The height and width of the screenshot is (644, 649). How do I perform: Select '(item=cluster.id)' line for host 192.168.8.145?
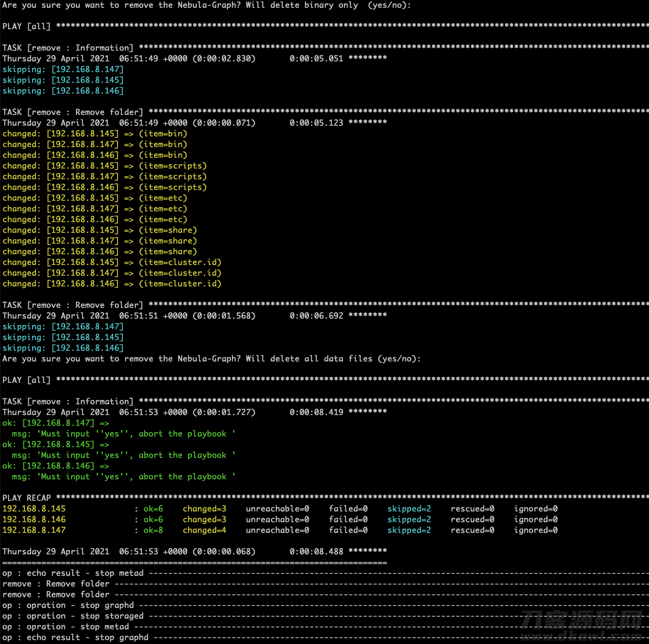pyautogui.click(x=112, y=263)
